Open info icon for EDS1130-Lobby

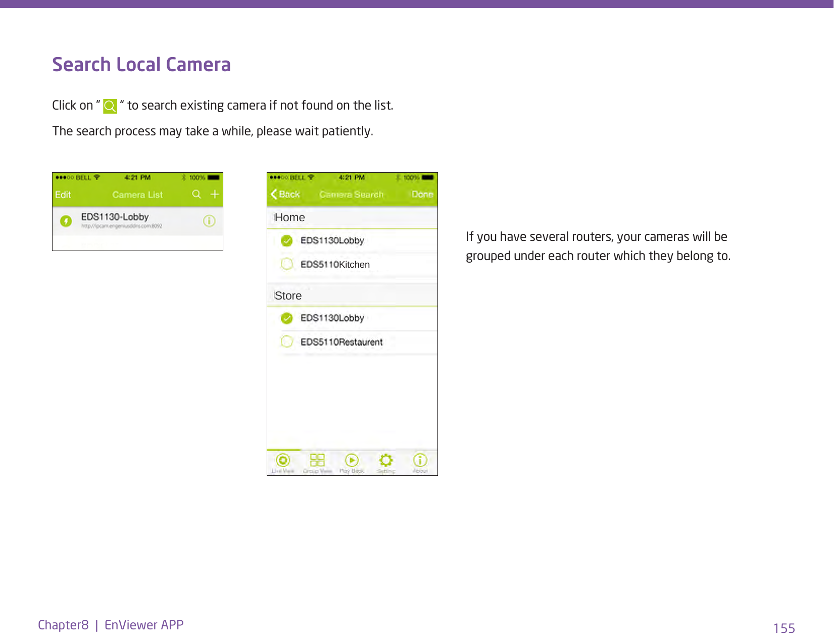209,221
